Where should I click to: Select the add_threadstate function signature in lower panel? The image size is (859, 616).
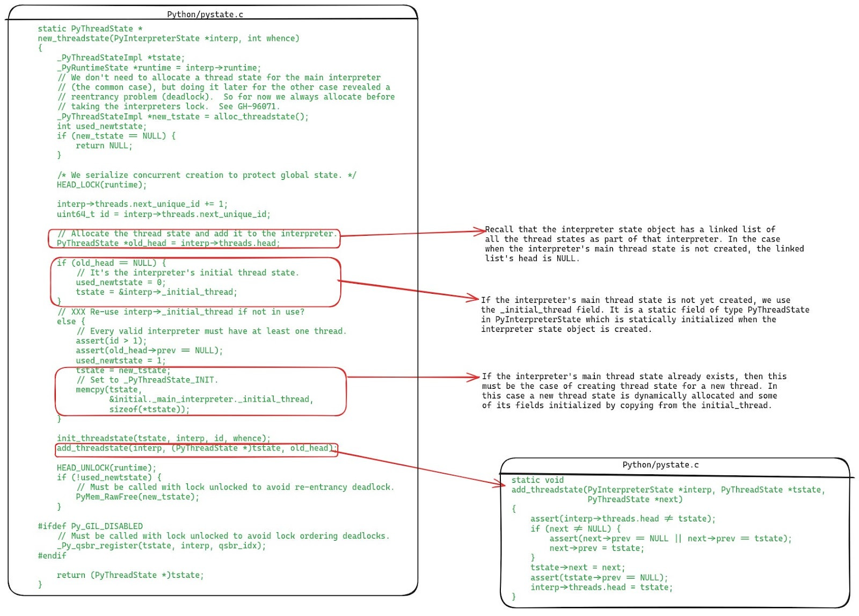tap(667, 490)
